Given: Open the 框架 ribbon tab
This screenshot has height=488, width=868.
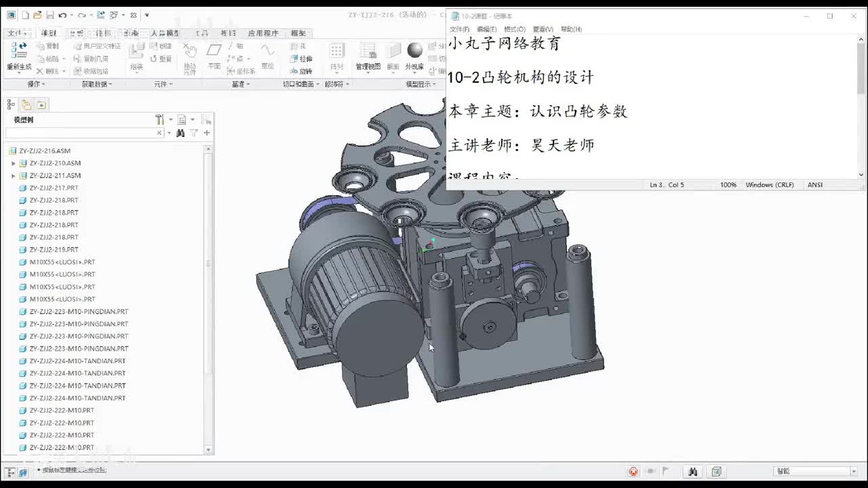Looking at the screenshot, I should pyautogui.click(x=298, y=33).
